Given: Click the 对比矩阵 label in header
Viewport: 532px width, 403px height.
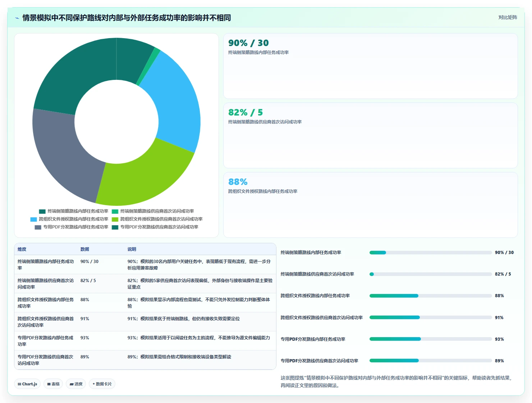Looking at the screenshot, I should click(x=508, y=17).
